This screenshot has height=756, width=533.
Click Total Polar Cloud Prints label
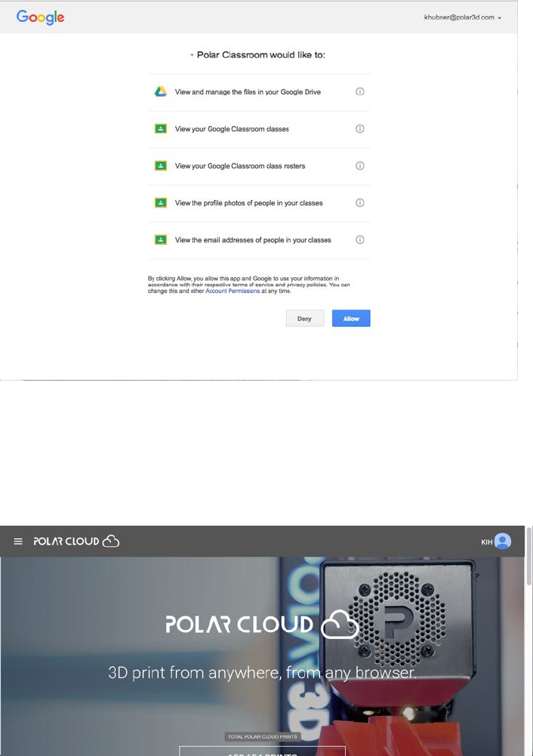[263, 736]
